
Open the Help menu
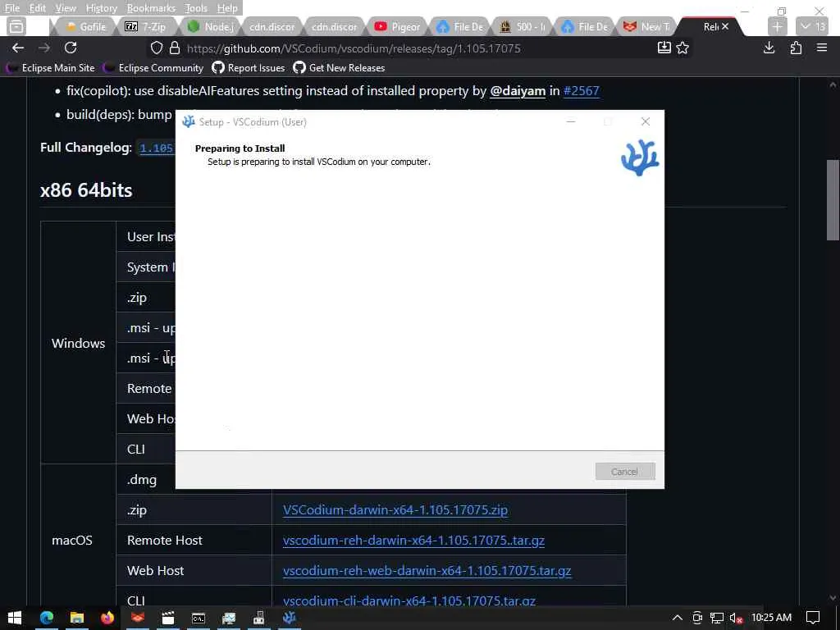227,8
